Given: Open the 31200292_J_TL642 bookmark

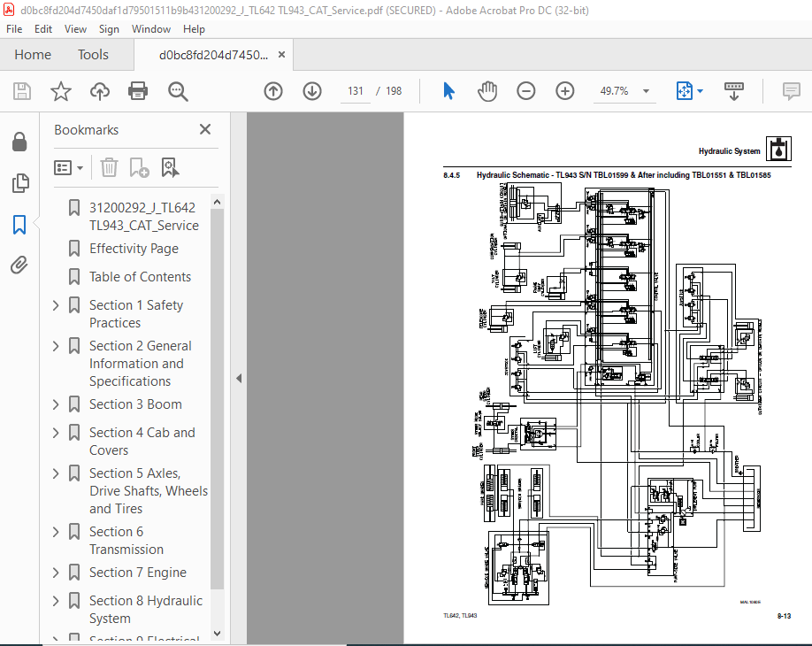Looking at the screenshot, I should pos(144,217).
